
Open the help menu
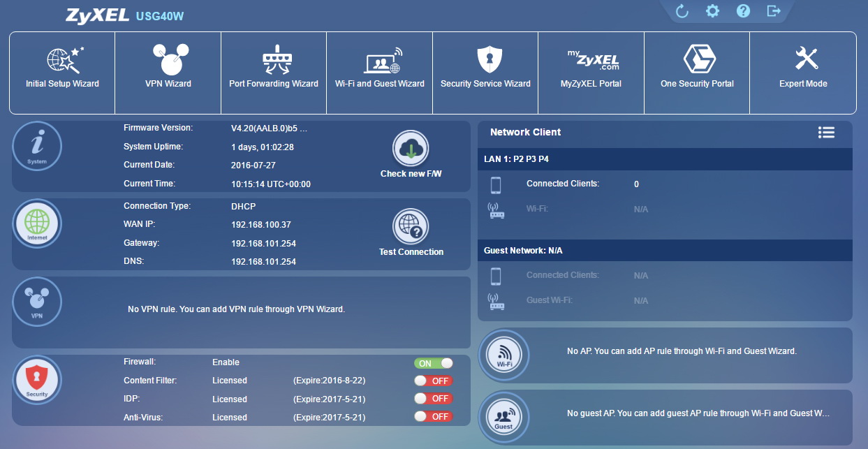[x=743, y=10]
